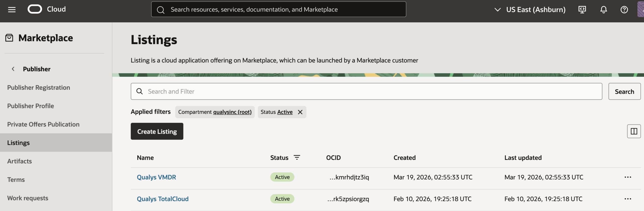Open Terms in the sidebar
Image resolution: width=644 pixels, height=211 pixels.
[16, 180]
